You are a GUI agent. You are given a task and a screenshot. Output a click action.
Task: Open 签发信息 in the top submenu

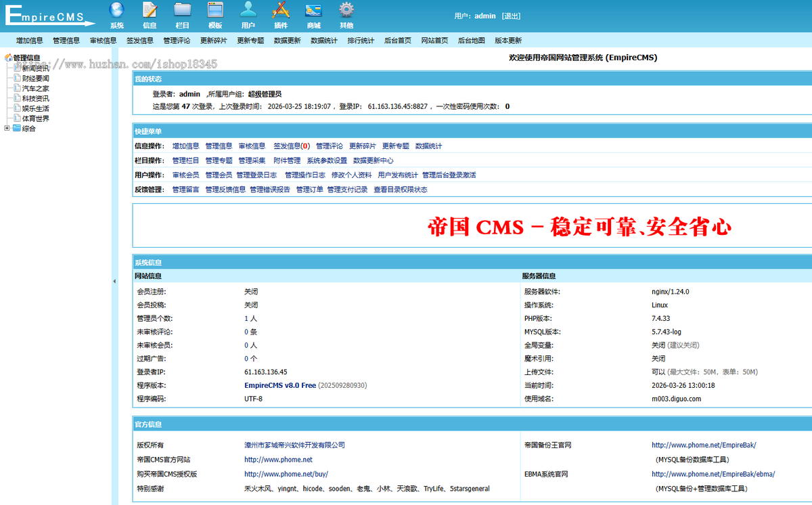(140, 41)
